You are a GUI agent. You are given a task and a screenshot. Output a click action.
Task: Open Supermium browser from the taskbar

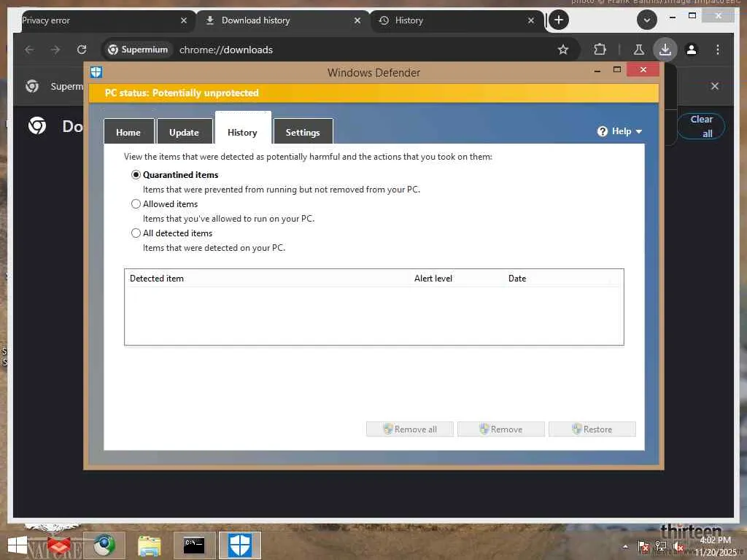tap(104, 545)
